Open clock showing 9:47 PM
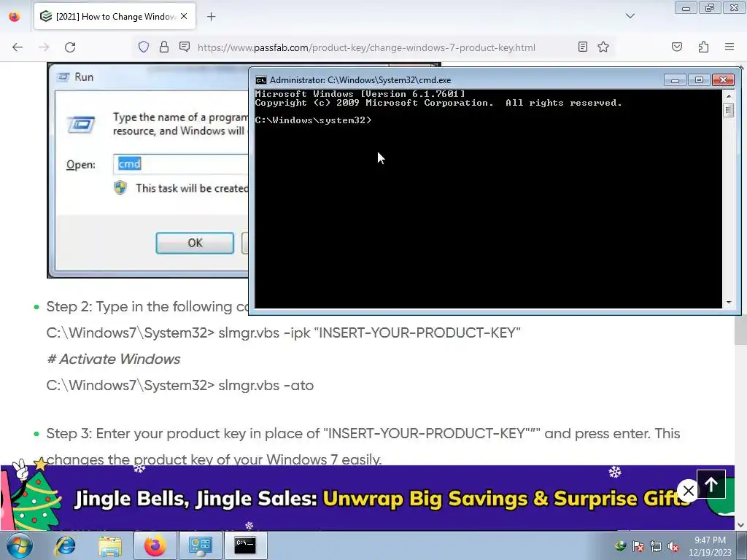Image resolution: width=747 pixels, height=560 pixels. pyautogui.click(x=710, y=546)
